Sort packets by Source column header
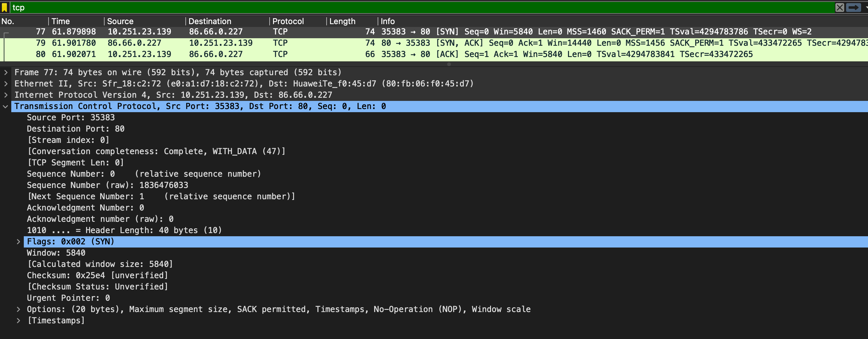The image size is (868, 339). 145,21
